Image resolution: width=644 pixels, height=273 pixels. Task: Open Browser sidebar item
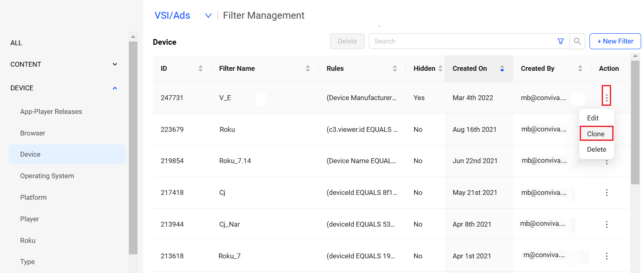point(33,133)
